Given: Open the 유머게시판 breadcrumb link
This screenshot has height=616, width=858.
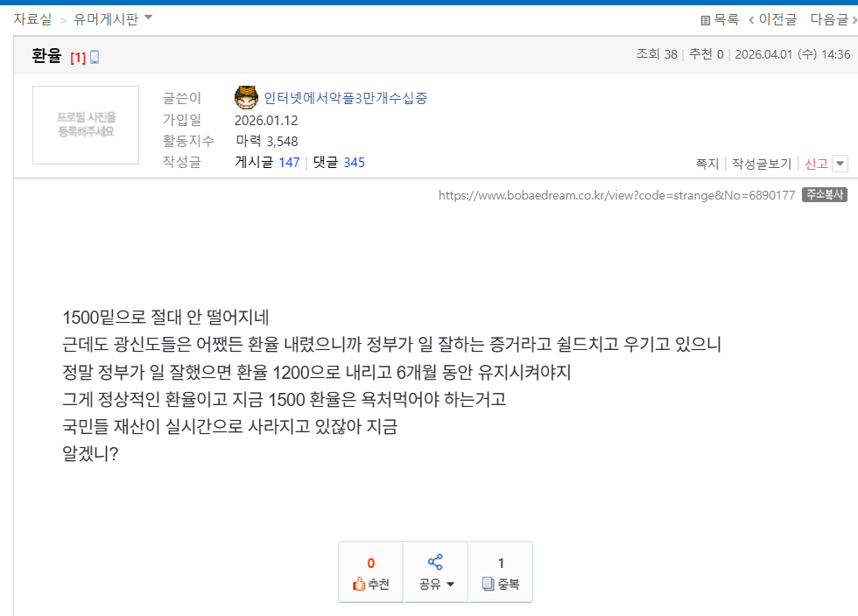Looking at the screenshot, I should (106, 19).
